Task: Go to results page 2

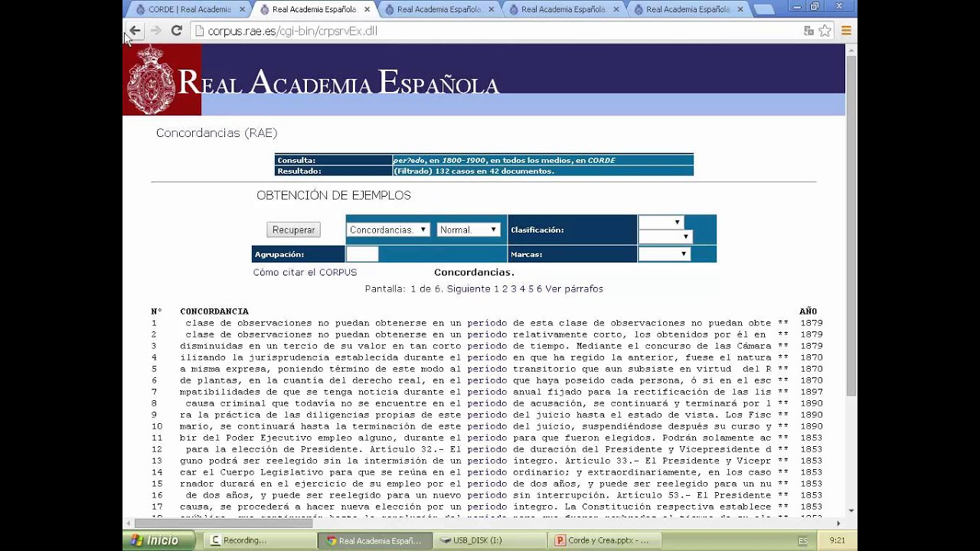Action: click(505, 289)
